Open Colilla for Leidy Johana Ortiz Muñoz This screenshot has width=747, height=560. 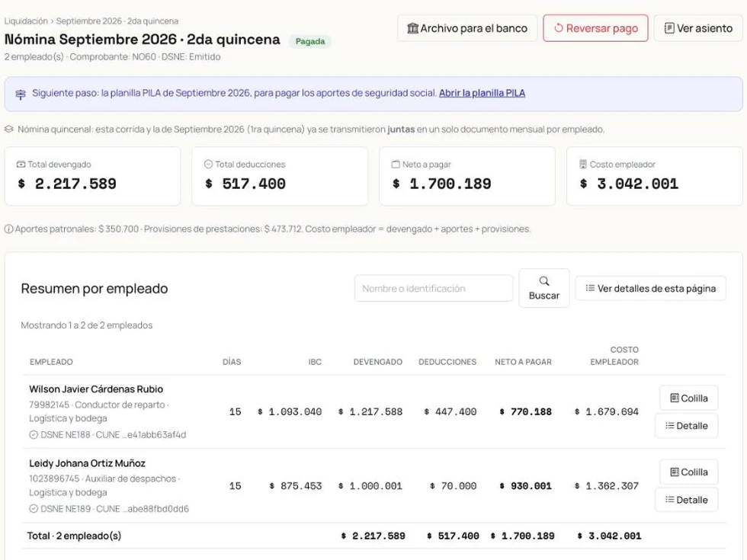(x=689, y=472)
